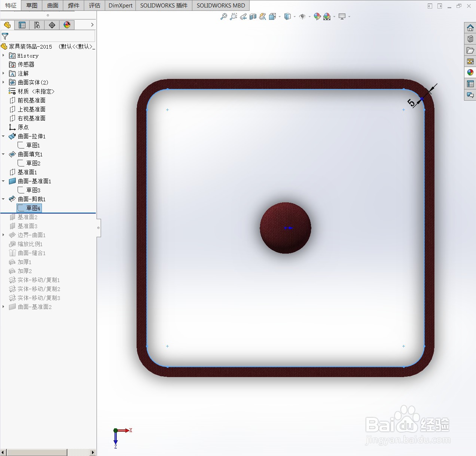Open the ConfigurationManager tab icon

(x=37, y=25)
